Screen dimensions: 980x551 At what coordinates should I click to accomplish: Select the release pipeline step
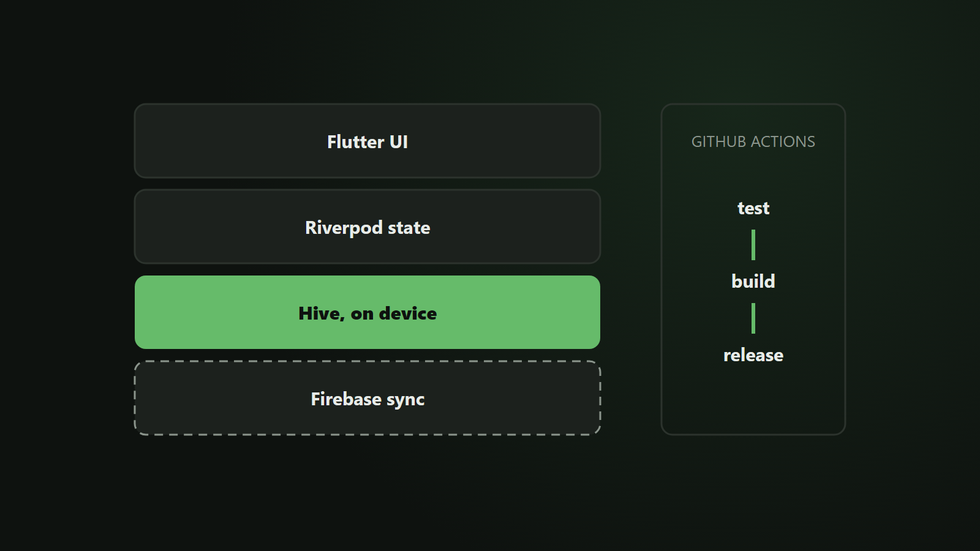[x=753, y=355]
